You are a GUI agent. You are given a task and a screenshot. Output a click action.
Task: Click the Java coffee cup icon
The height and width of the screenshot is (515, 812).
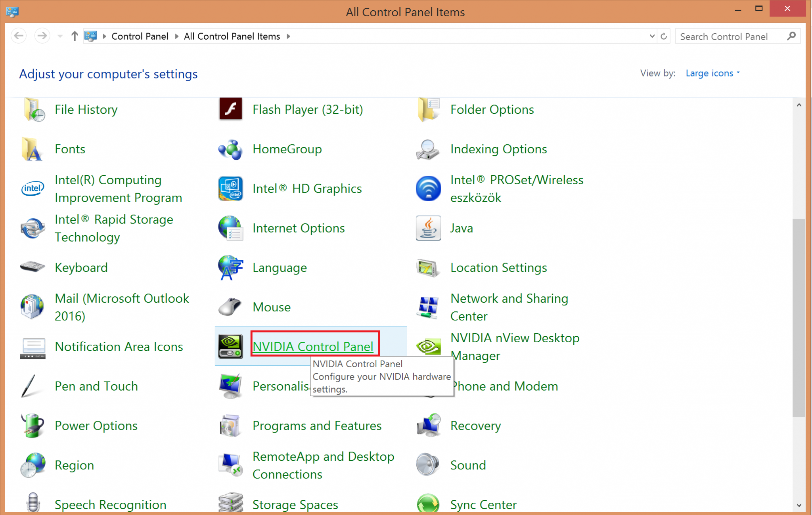[x=428, y=228]
